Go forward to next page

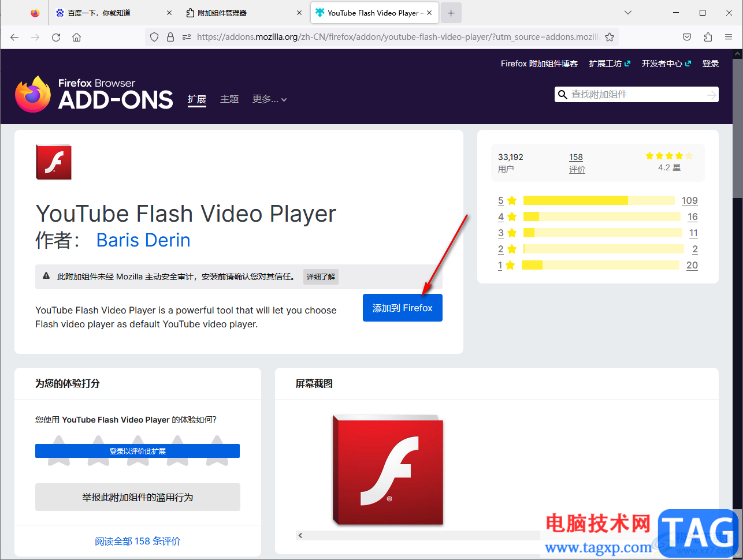click(35, 37)
